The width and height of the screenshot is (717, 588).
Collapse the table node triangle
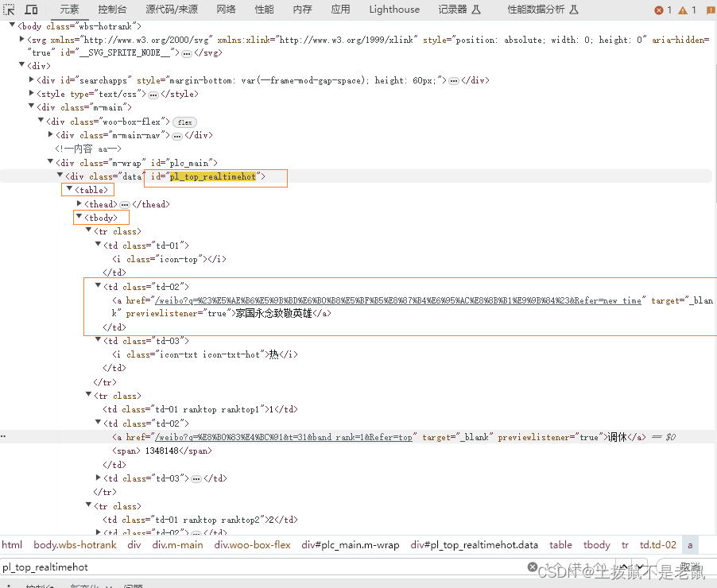point(69,188)
